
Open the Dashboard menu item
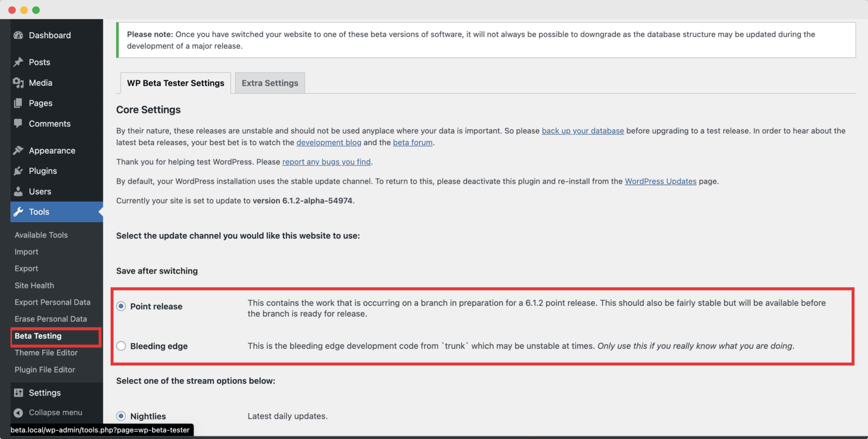(50, 35)
